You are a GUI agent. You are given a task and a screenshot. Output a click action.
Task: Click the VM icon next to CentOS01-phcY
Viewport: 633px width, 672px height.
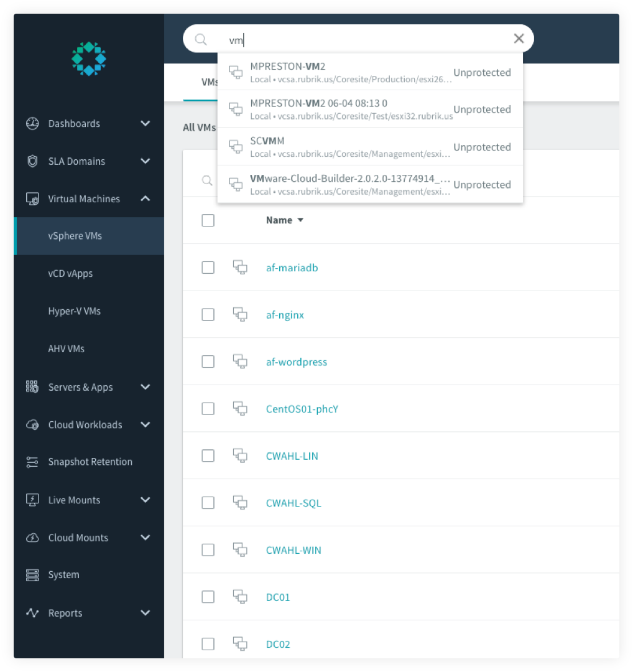(x=240, y=409)
